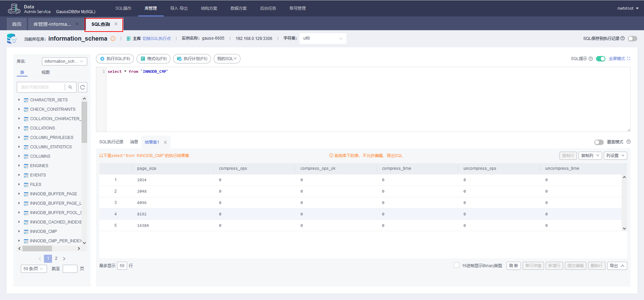Screen dimensions: 644x300
Task: Open the 我的SQL dropdown
Action: (227, 59)
